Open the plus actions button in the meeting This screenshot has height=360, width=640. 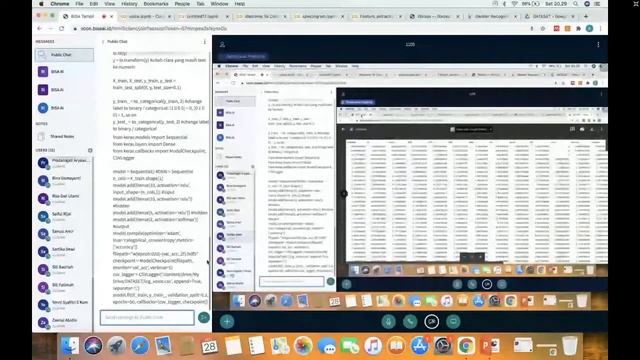point(227,322)
